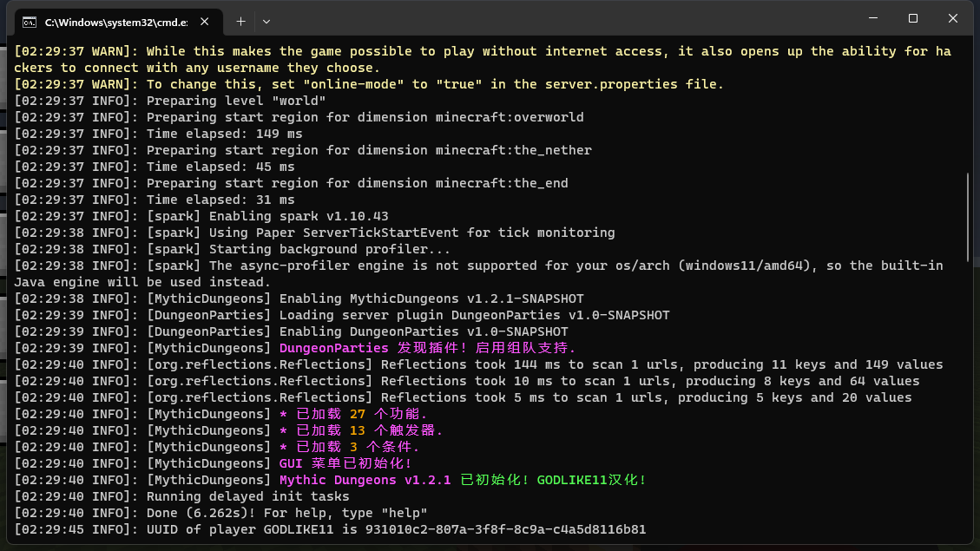Viewport: 980px width, 551px height.
Task: Close the terminal window
Action: [953, 18]
